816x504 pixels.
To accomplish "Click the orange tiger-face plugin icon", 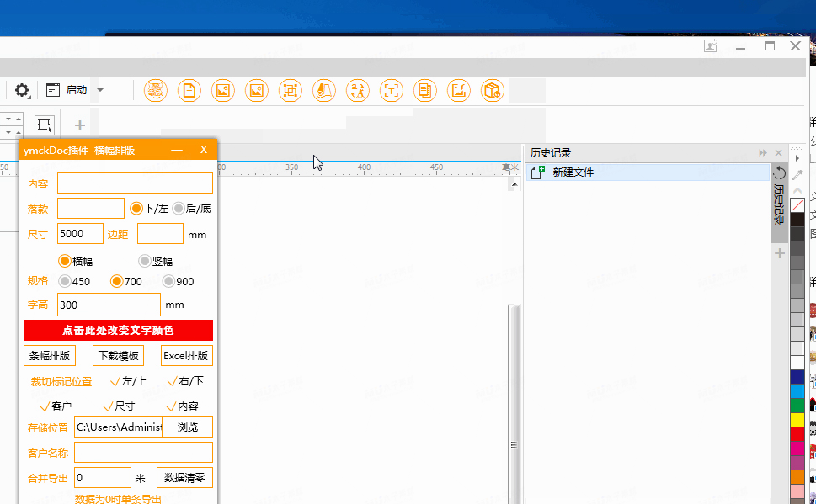I will tap(155, 91).
